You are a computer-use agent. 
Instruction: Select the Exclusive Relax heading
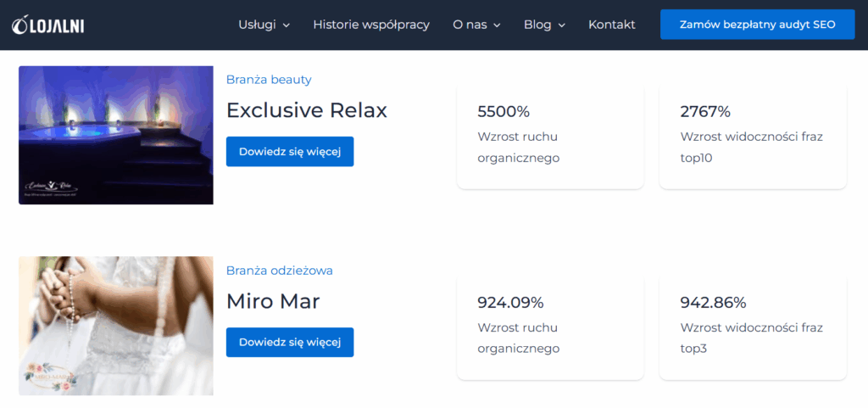click(x=307, y=111)
